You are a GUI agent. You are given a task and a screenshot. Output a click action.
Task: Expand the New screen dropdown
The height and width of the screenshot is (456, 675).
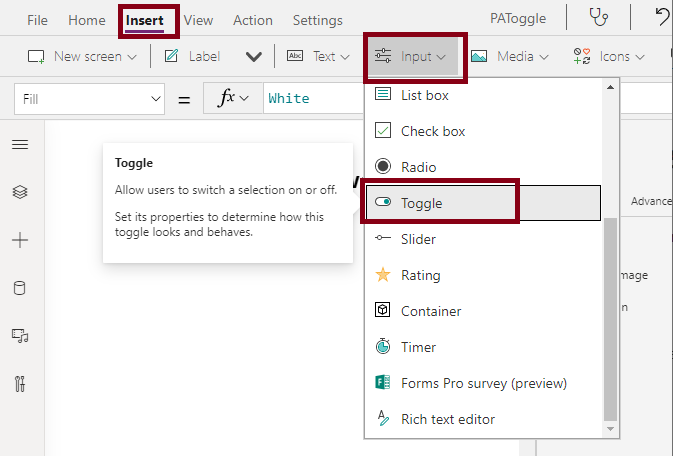click(x=82, y=57)
